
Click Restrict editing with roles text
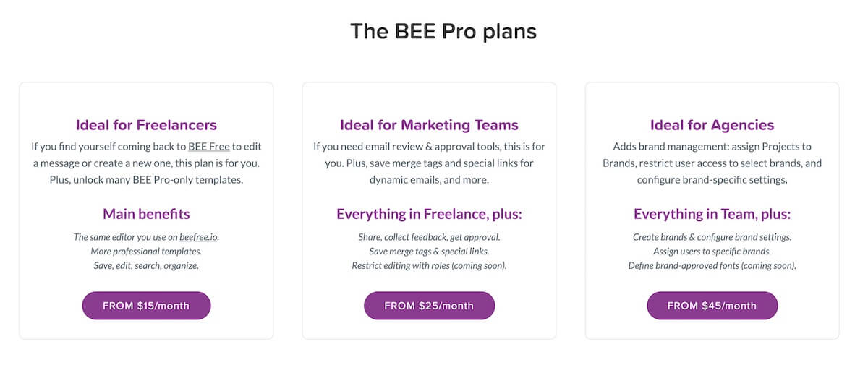(x=429, y=265)
